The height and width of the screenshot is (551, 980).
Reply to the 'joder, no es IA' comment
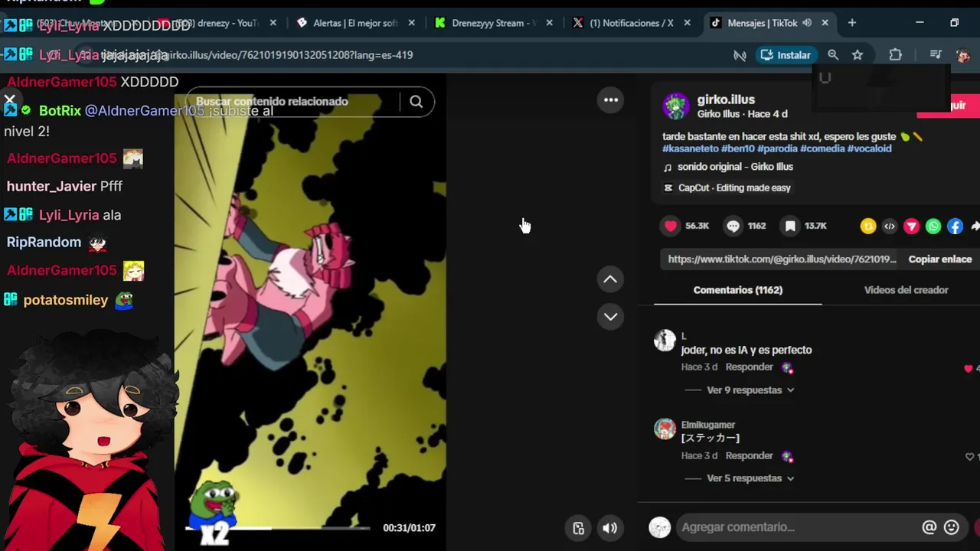coord(749,367)
